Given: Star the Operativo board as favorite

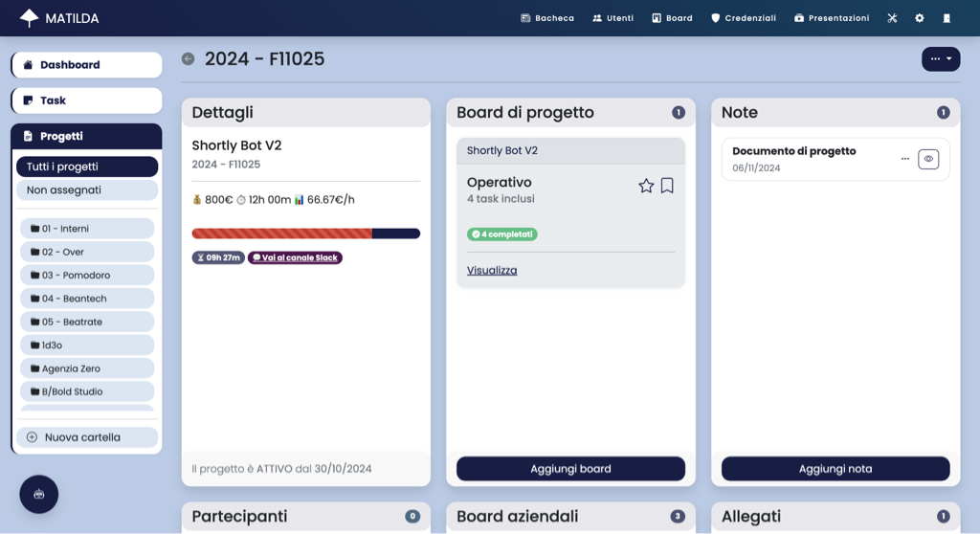Looking at the screenshot, I should tap(646, 186).
